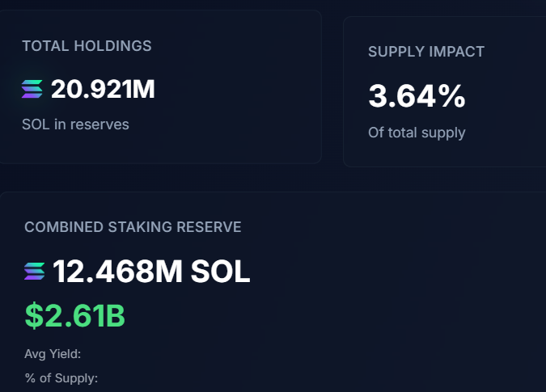Click gap between Total Holdings and Supply Impact cards
The image size is (546, 392).
point(332,89)
